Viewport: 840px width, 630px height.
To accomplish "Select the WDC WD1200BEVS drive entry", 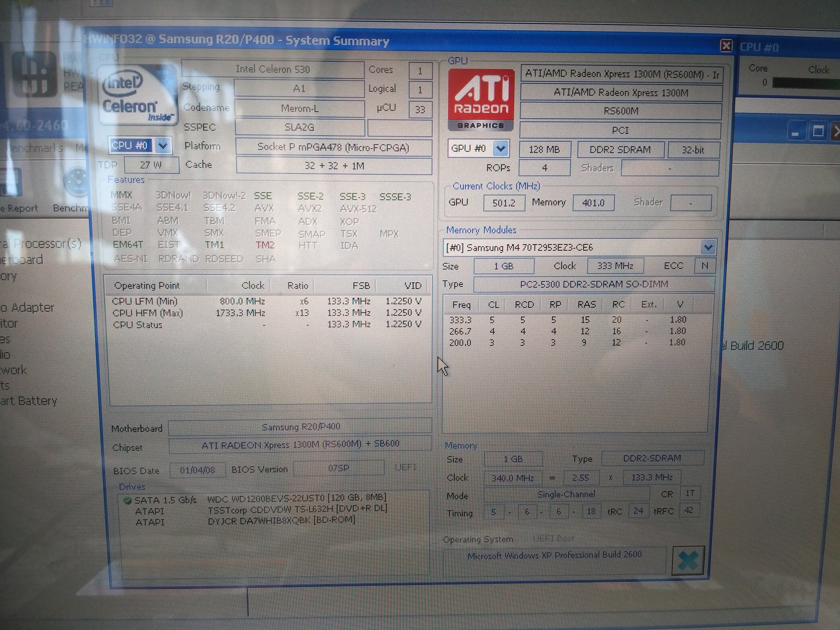I will click(297, 497).
